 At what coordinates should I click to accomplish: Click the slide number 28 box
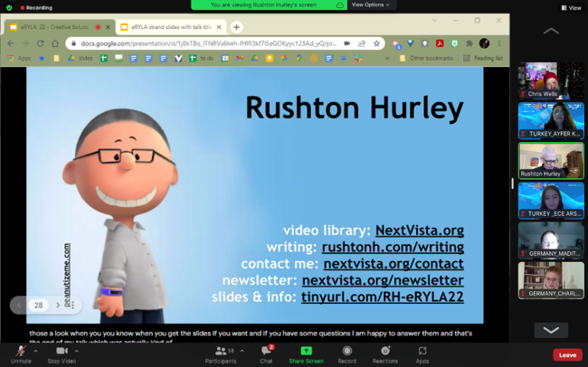tap(38, 306)
